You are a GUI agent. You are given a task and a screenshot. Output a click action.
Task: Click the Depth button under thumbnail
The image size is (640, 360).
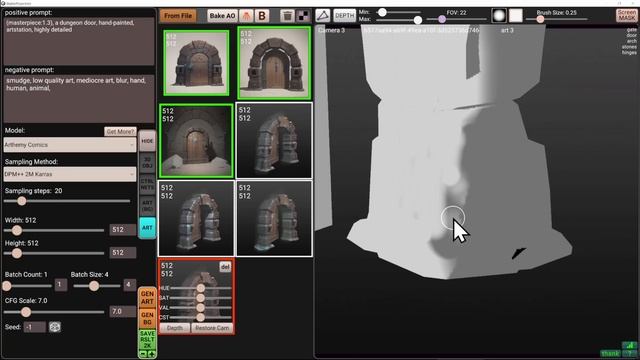[x=175, y=328]
